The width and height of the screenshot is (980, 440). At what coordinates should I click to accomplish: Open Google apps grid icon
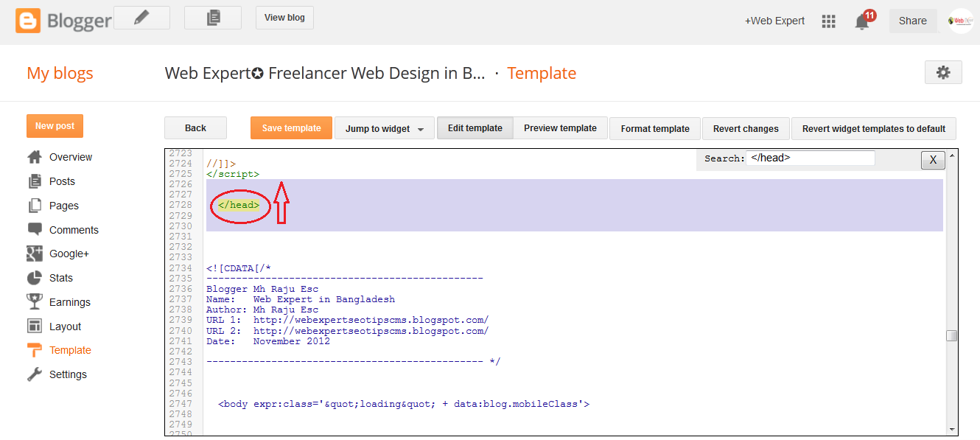[828, 21]
